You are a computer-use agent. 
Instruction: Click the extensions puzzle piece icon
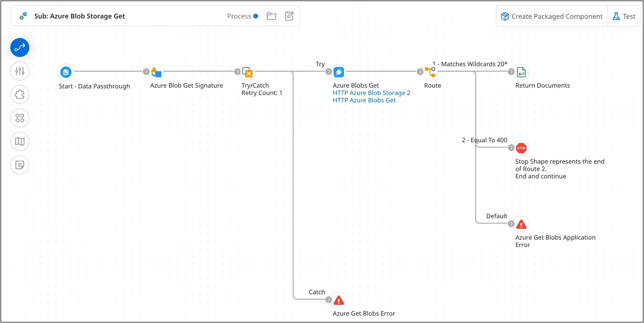(20, 94)
